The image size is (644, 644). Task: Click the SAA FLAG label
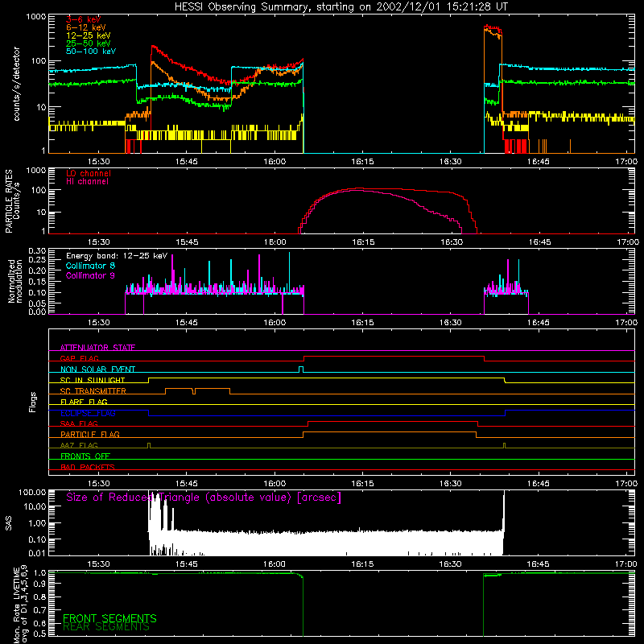tap(79, 424)
